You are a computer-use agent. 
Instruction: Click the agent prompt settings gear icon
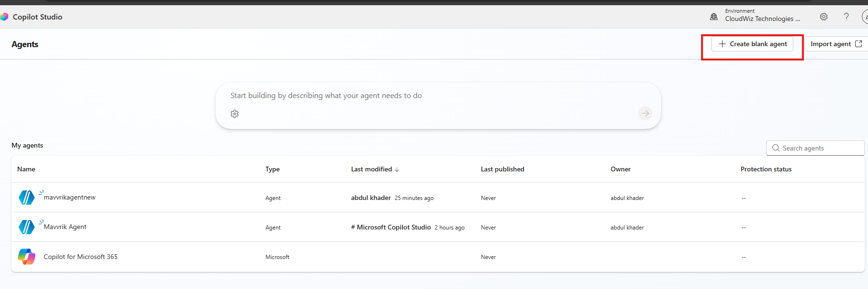pyautogui.click(x=235, y=114)
